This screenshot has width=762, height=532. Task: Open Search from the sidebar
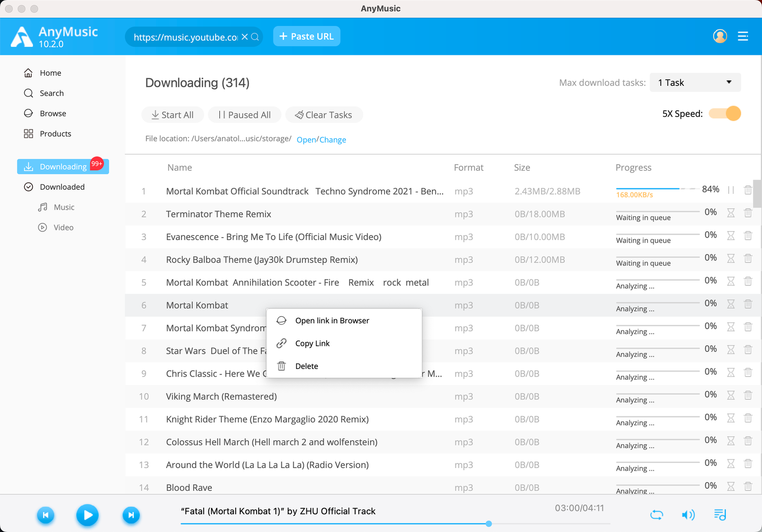point(44,93)
